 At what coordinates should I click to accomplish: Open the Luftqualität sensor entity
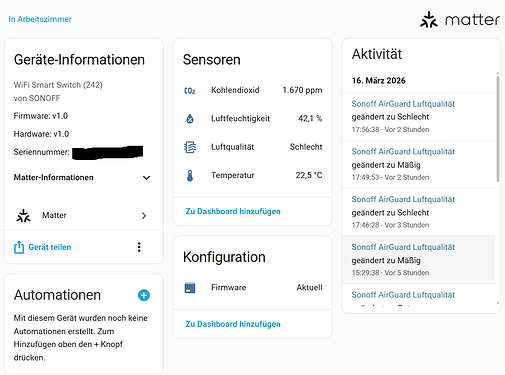coord(253,147)
